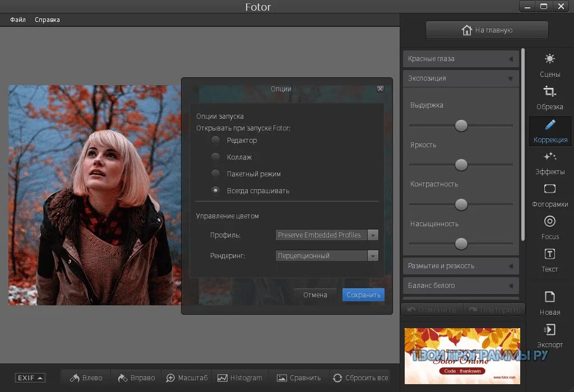Open the Рендеринг dropdown list
Image resolution: width=574 pixels, height=392 pixels.
(327, 255)
